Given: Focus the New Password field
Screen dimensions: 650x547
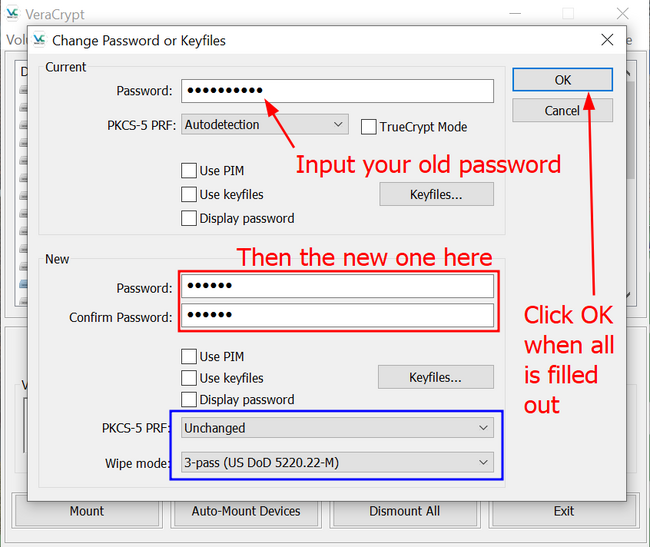Looking at the screenshot, I should click(x=337, y=286).
